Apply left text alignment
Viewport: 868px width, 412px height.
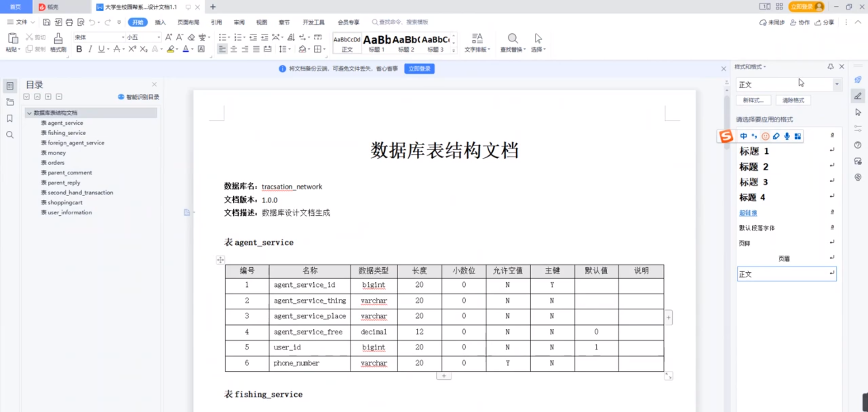(222, 49)
